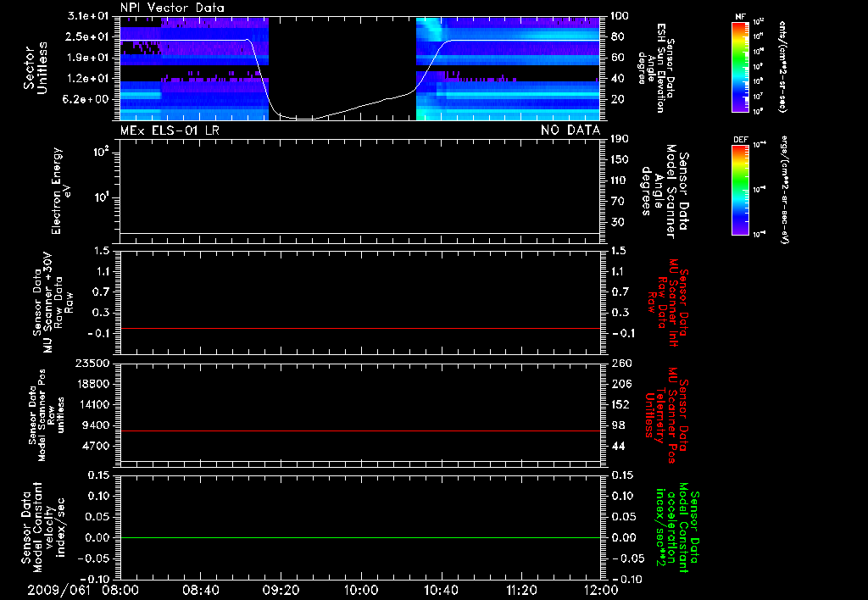The image size is (868, 600).
Task: Click the DEF color scale bar
Action: point(740,190)
